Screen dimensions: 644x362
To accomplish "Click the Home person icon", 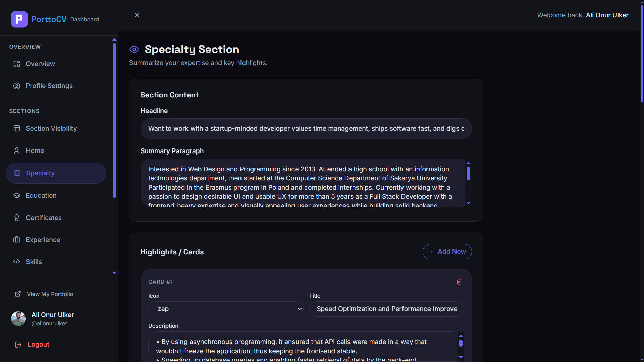I will click(17, 150).
